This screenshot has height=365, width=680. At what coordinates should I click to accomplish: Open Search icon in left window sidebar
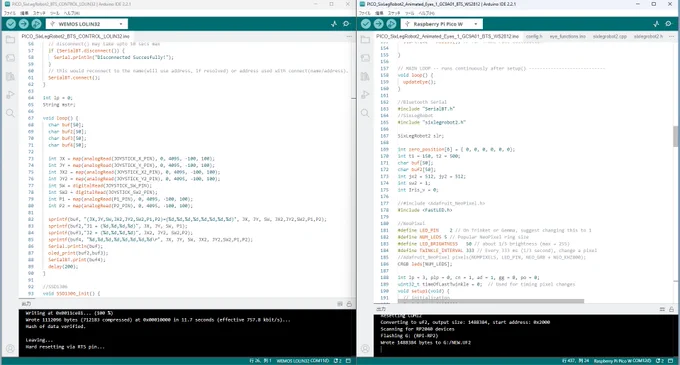point(10,113)
